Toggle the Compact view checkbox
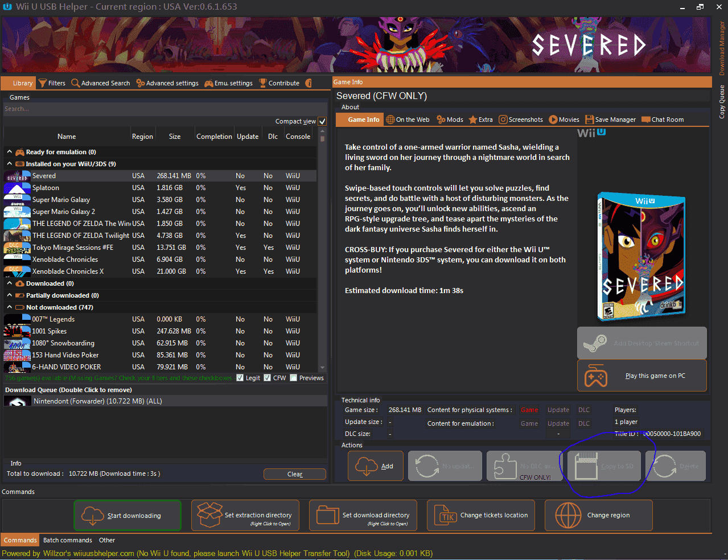 click(x=322, y=121)
